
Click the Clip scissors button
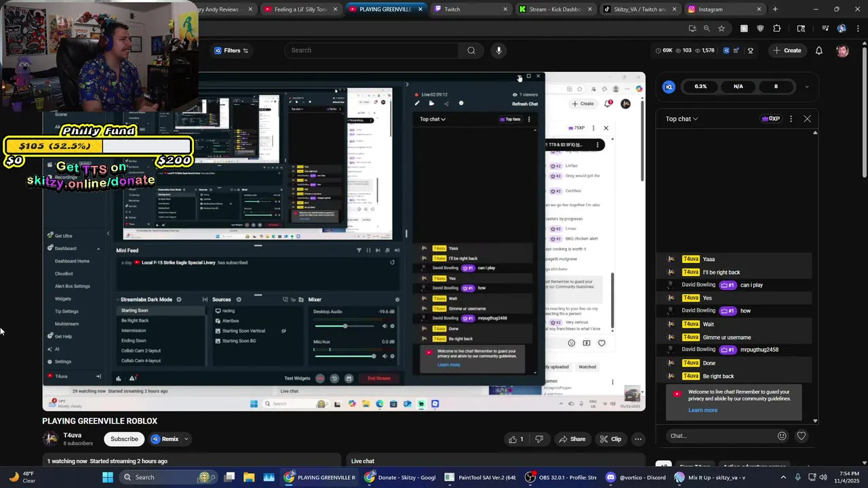(610, 439)
